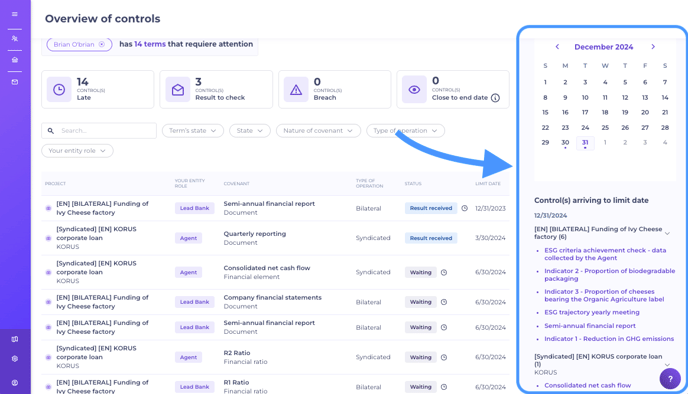Select December 25 in the calendar
The image size is (688, 394).
pyautogui.click(x=605, y=128)
